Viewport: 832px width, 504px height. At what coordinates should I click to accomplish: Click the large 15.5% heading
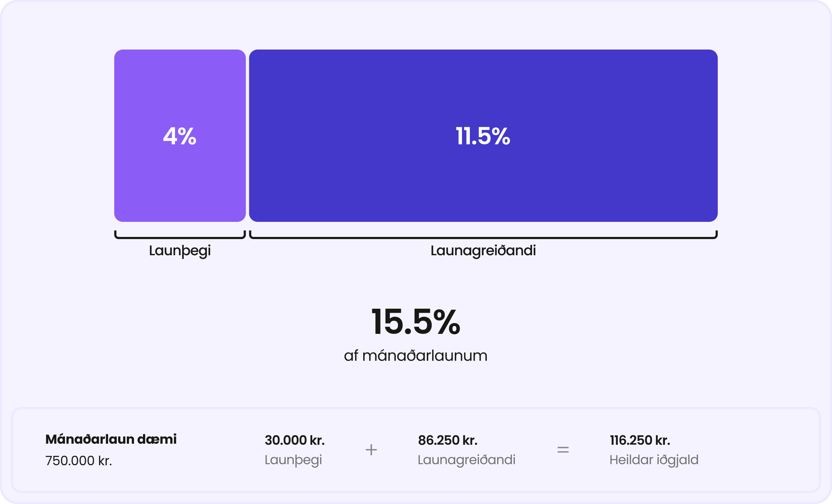[416, 322]
